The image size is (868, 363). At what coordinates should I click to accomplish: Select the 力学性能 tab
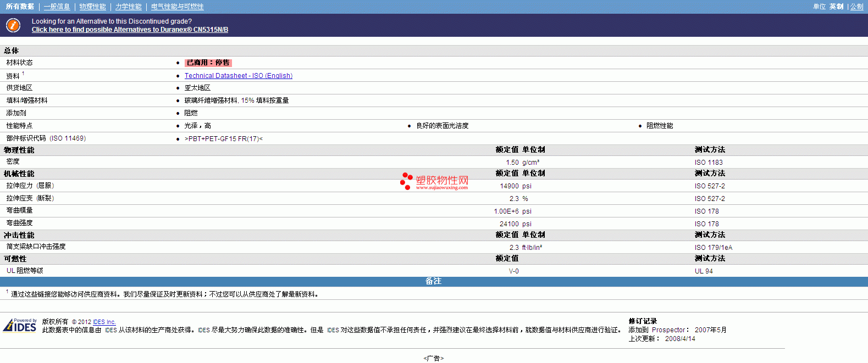tap(128, 7)
